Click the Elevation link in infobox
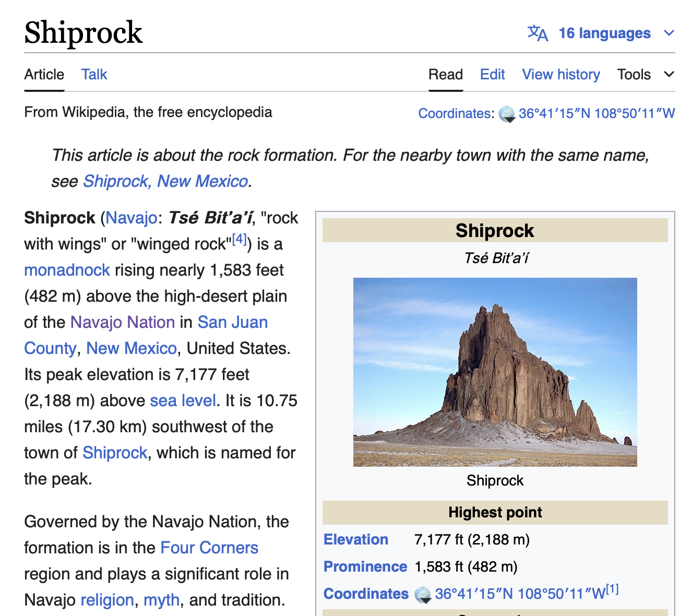692x616 pixels. point(356,539)
